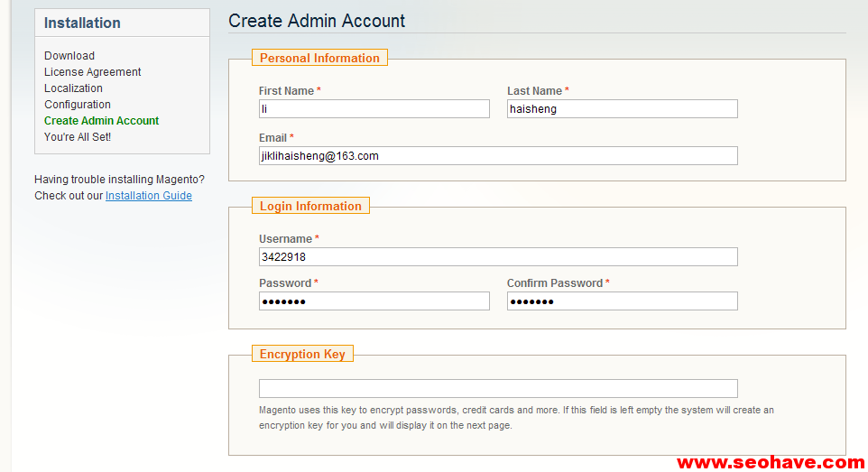
Task: Click the Password field
Action: 374,301
